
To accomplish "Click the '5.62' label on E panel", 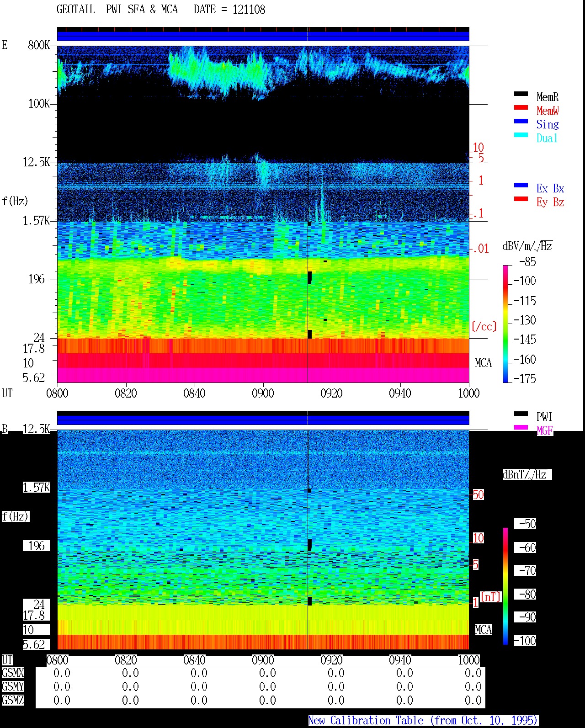I will 34,378.
